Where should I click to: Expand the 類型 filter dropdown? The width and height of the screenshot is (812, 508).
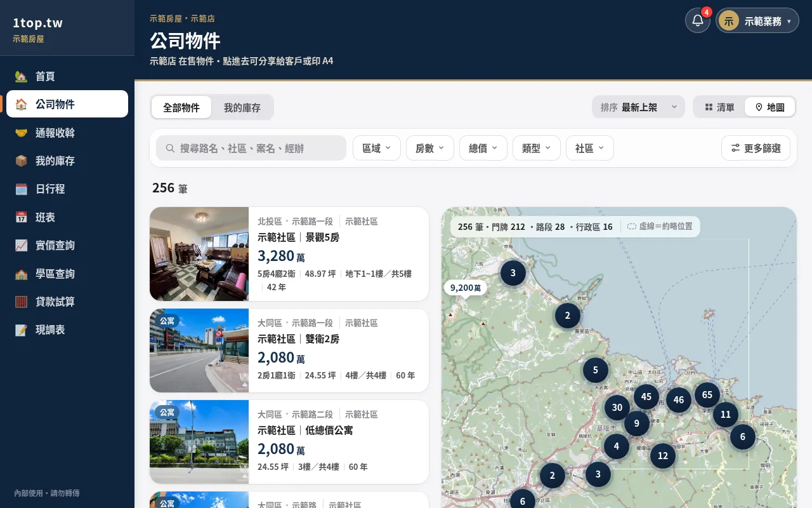[x=537, y=148]
